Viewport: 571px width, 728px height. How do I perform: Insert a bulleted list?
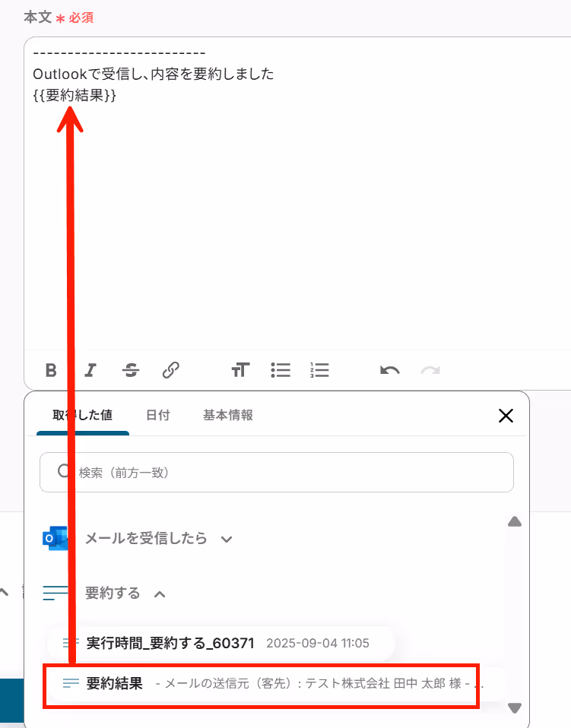[281, 370]
